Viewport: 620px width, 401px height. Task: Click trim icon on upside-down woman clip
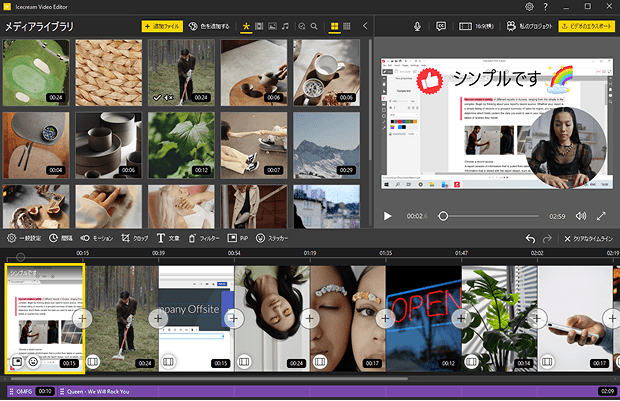(244, 361)
